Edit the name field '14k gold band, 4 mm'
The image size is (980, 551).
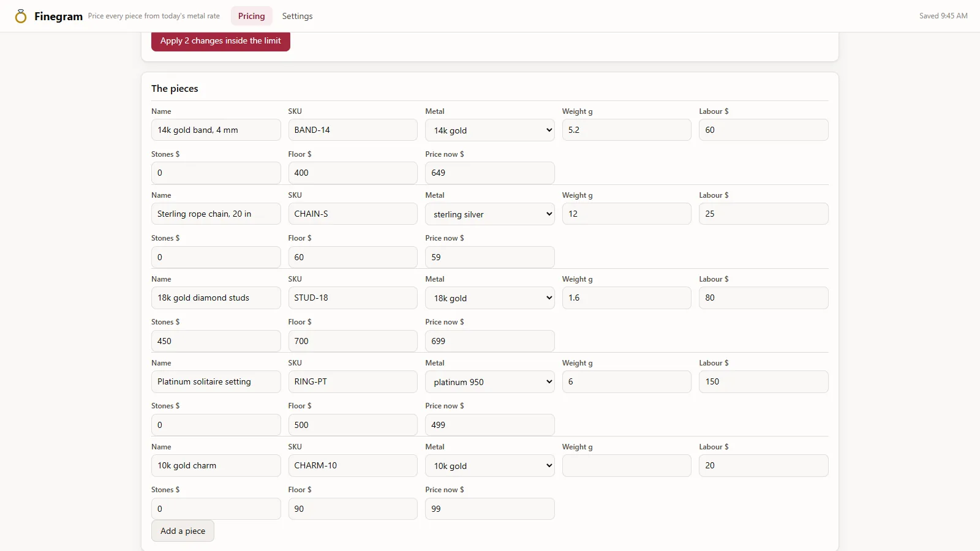click(216, 130)
